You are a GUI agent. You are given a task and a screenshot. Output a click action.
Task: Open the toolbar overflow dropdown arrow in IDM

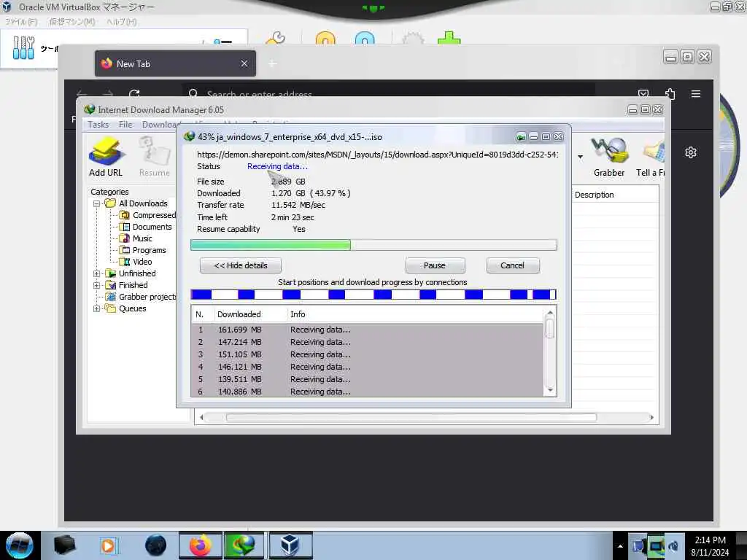click(580, 157)
